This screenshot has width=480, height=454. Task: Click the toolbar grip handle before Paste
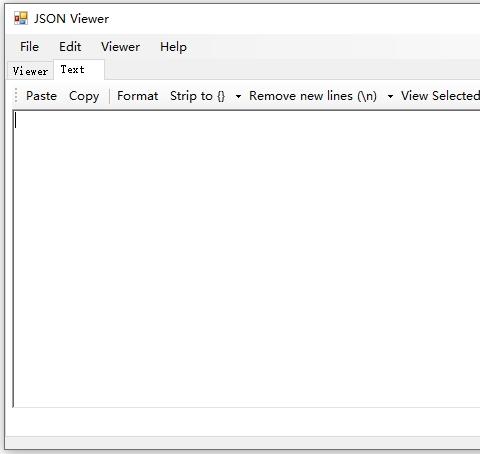(x=16, y=96)
